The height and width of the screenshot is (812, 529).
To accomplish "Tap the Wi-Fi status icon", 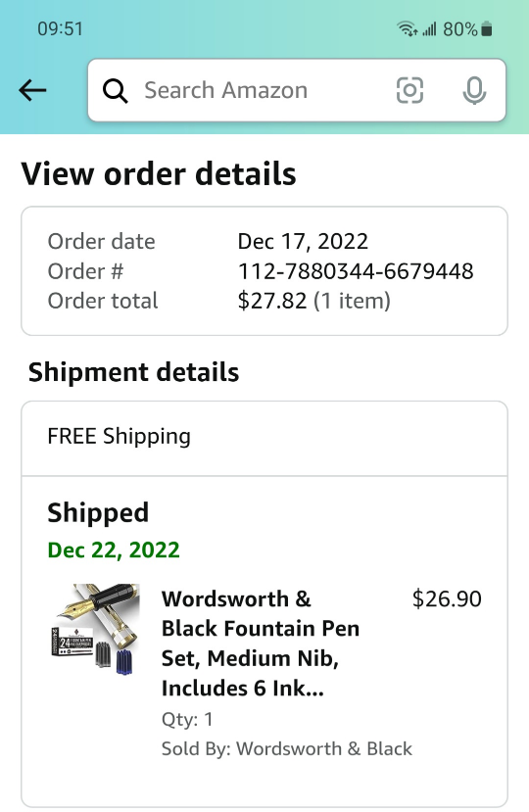I will (x=408, y=29).
